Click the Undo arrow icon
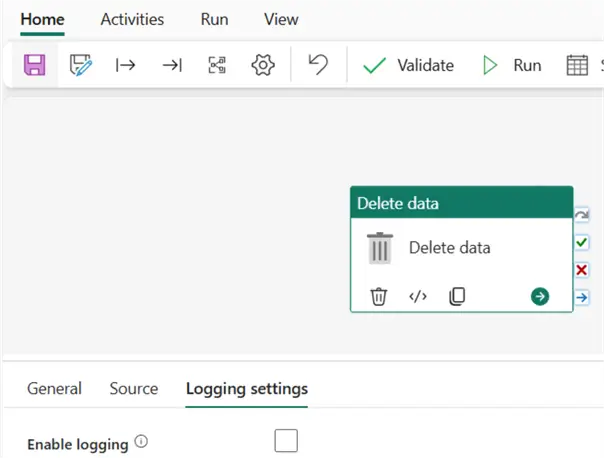Image resolution: width=604 pixels, height=458 pixels. pos(318,66)
